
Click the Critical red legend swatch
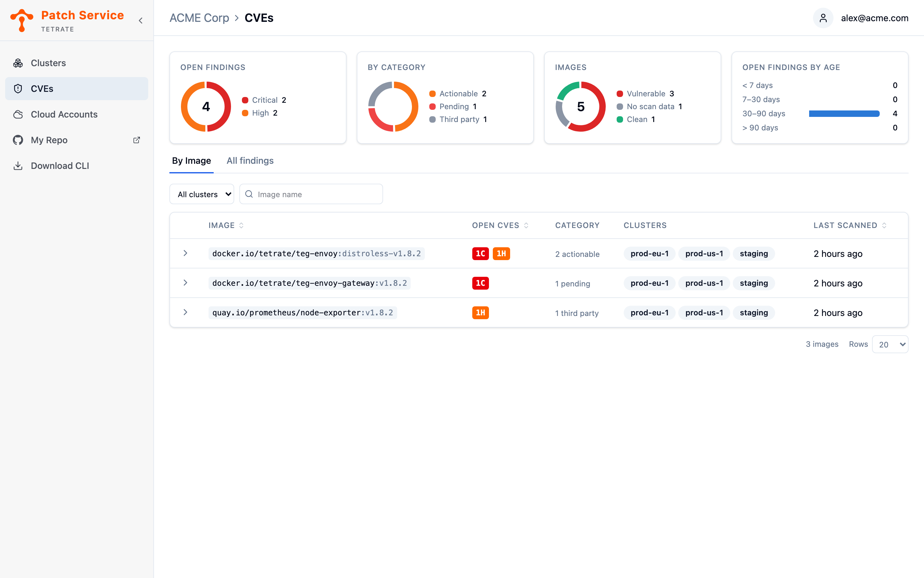[x=245, y=100]
